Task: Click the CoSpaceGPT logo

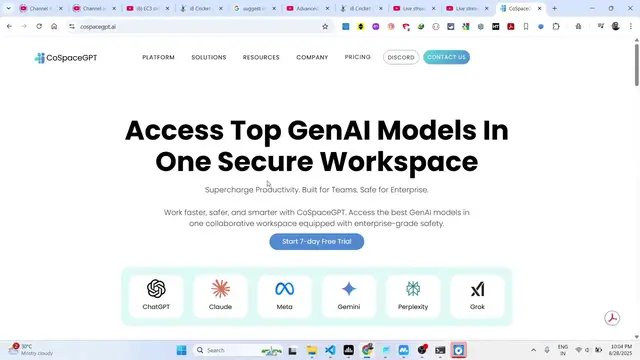Action: click(66, 58)
